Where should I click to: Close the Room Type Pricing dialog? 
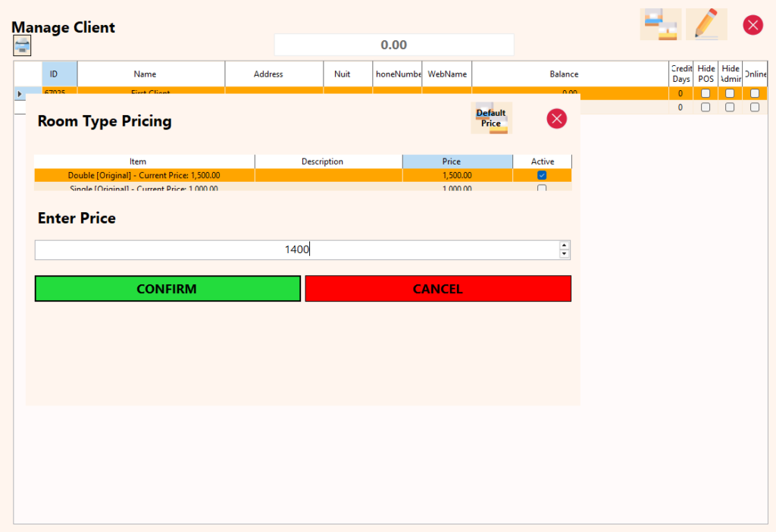point(557,118)
